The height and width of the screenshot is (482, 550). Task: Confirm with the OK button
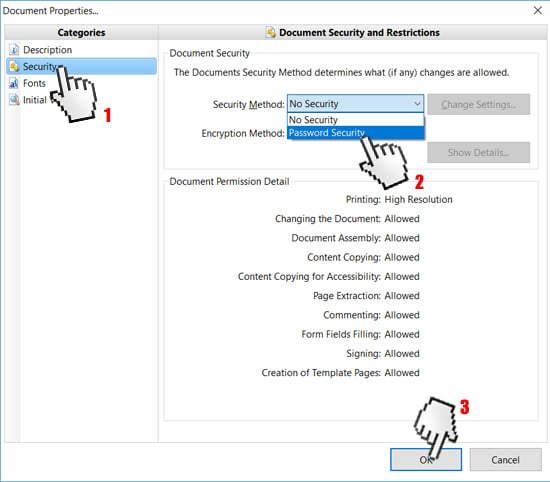[426, 460]
